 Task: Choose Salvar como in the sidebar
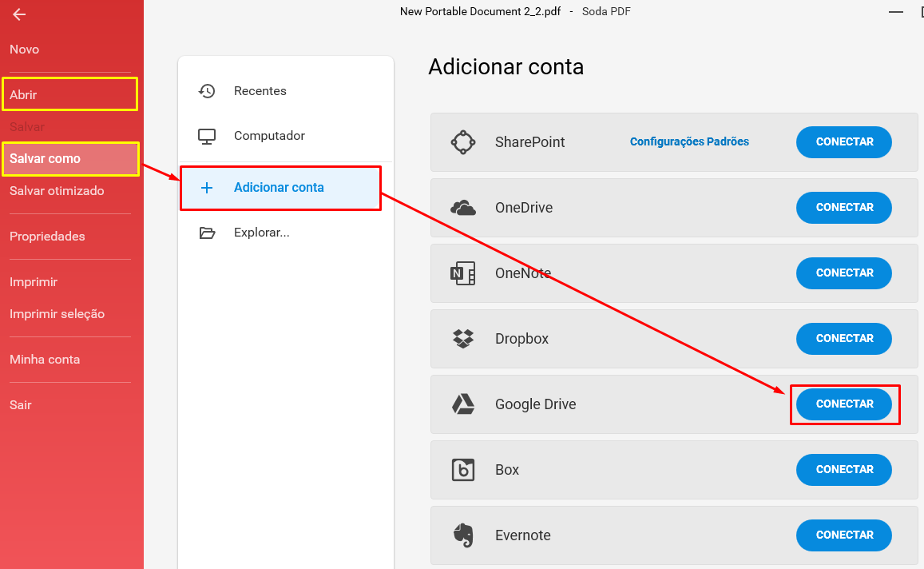[71, 158]
